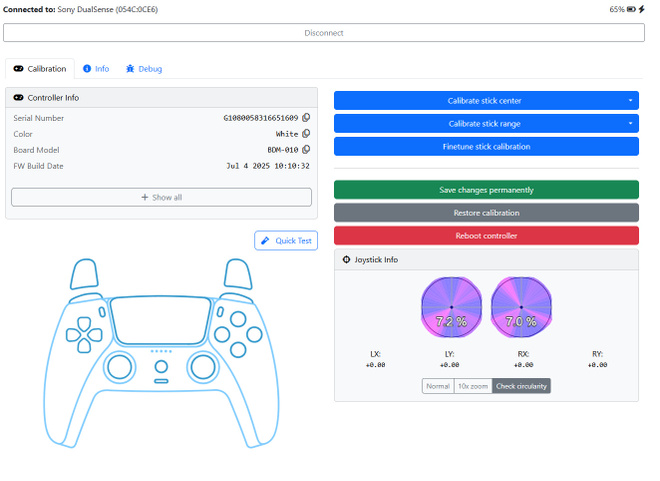Click Finetune stick calibration
660x481 pixels.
(x=487, y=146)
